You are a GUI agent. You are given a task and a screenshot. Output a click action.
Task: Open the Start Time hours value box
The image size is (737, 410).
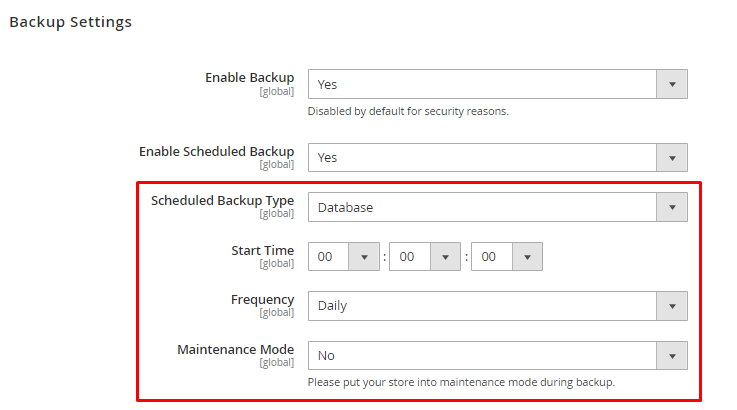pyautogui.click(x=328, y=257)
